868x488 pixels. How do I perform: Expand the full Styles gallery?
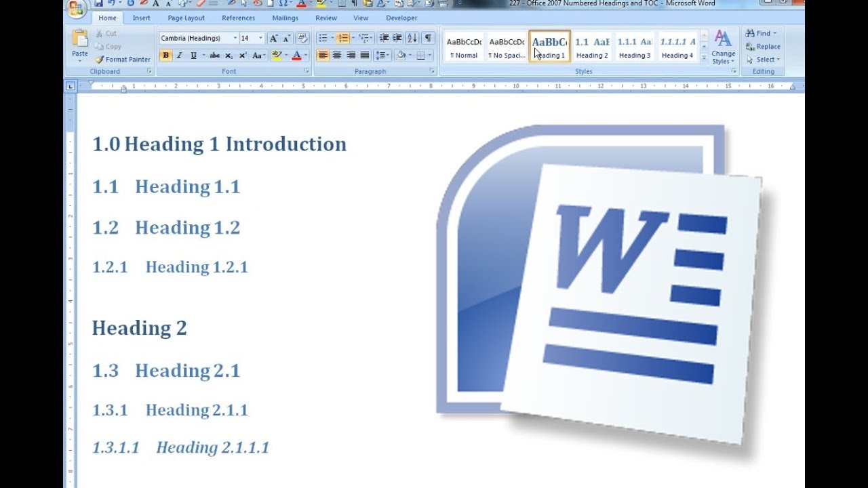(x=704, y=59)
